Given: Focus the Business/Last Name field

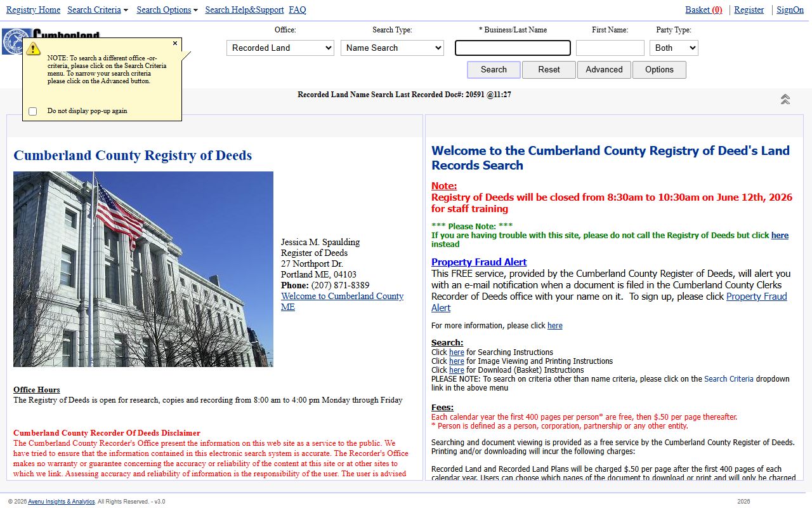Looking at the screenshot, I should [x=513, y=48].
